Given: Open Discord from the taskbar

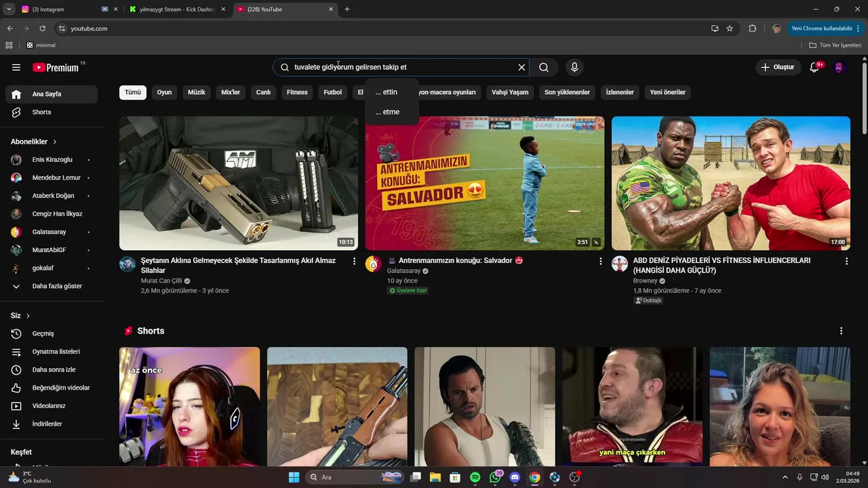Looking at the screenshot, I should tap(515, 477).
